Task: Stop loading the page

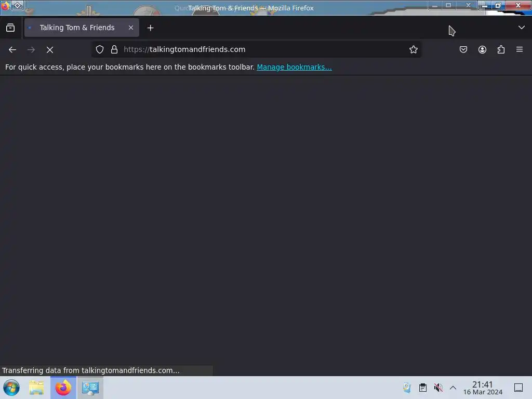Action: (x=50, y=49)
